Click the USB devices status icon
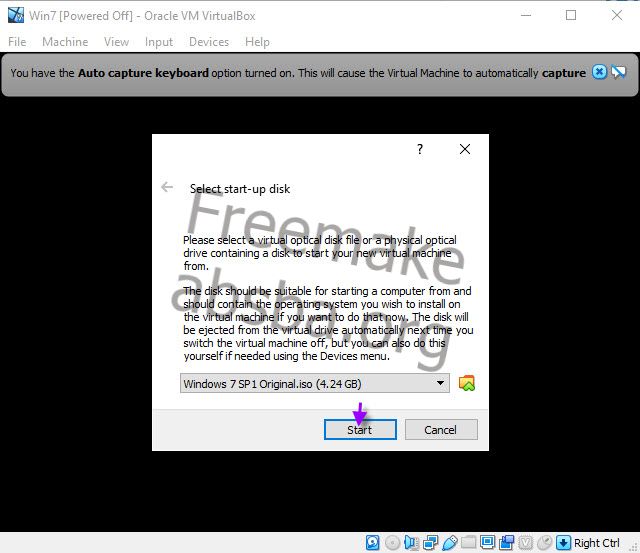Viewport: 640px width, 553px height. (x=449, y=542)
